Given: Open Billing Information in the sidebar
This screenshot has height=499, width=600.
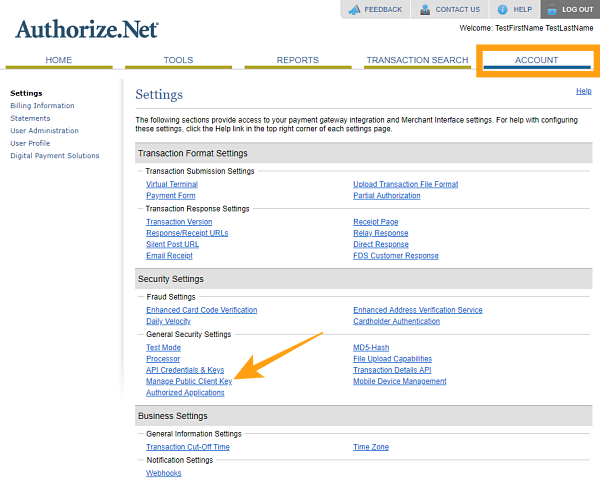Looking at the screenshot, I should pos(42,106).
